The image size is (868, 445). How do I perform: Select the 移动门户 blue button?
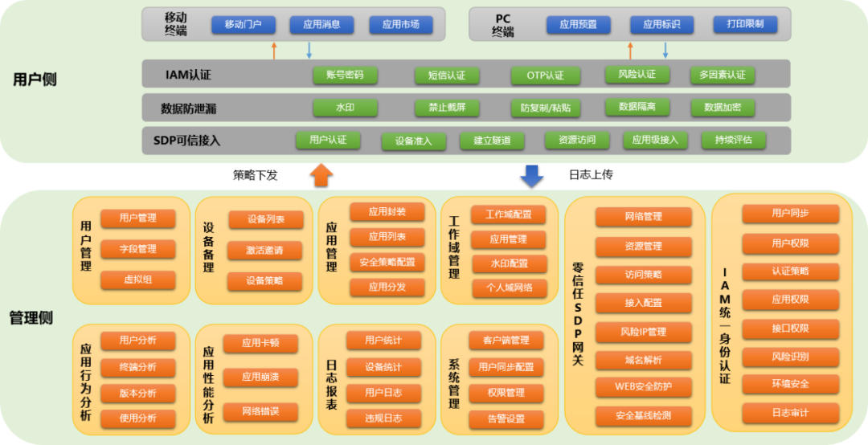[x=243, y=25]
